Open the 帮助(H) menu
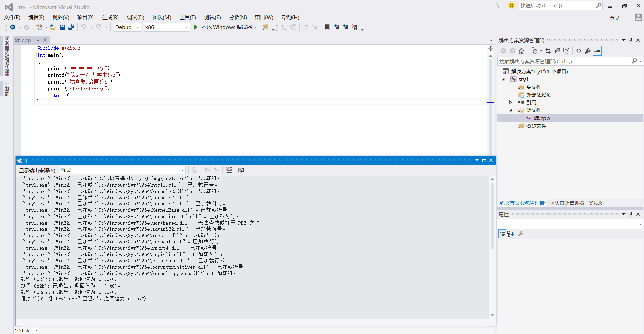 (x=290, y=18)
